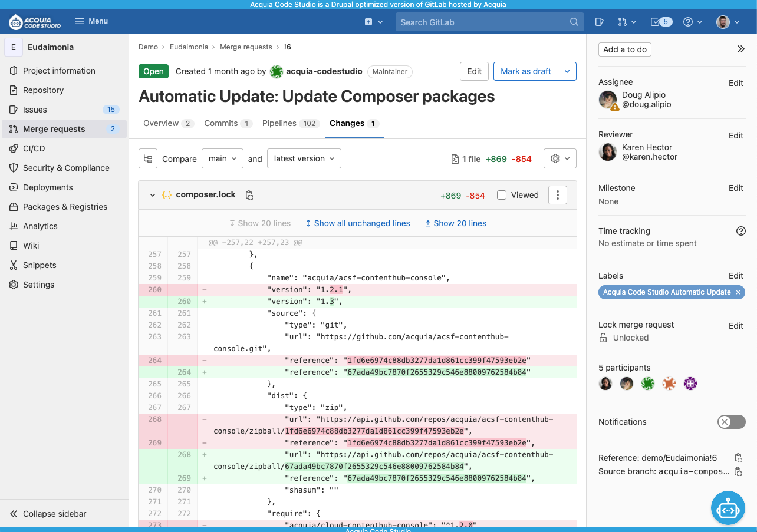
Task: Collapse the composer.lock file diff
Action: pos(152,195)
